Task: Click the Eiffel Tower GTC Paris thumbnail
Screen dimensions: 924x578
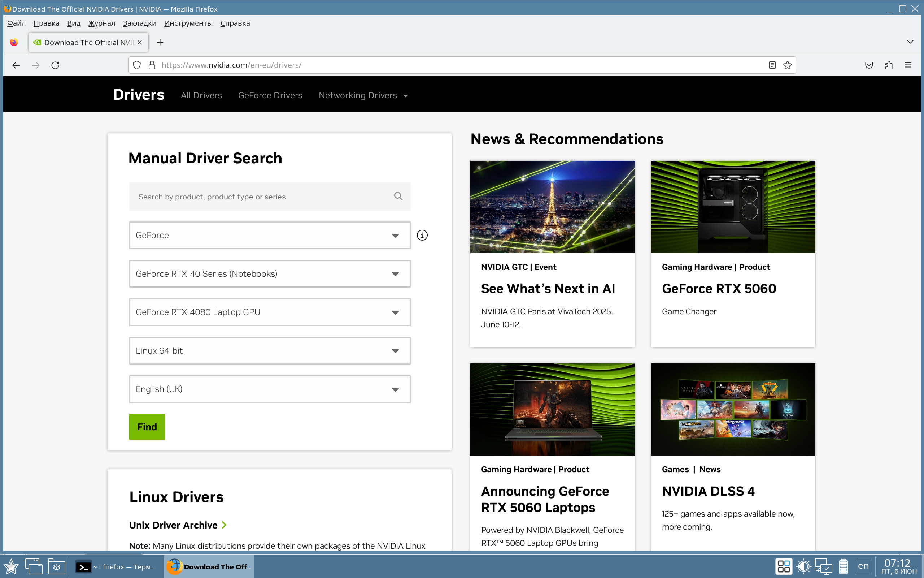Action: (x=552, y=207)
